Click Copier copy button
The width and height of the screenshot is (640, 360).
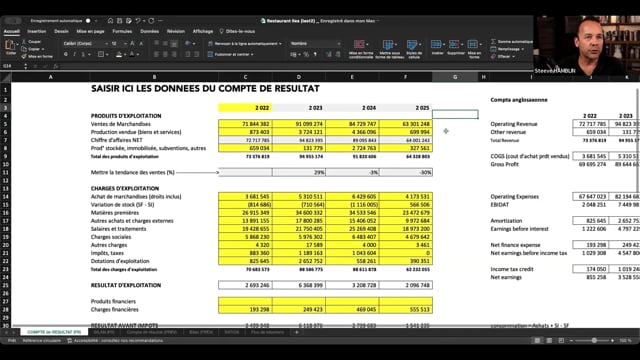tap(33, 49)
